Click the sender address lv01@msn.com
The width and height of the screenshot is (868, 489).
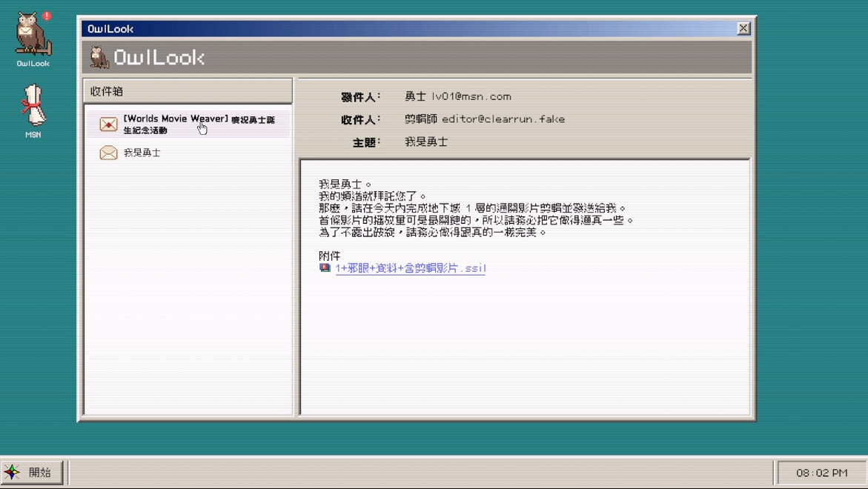471,96
